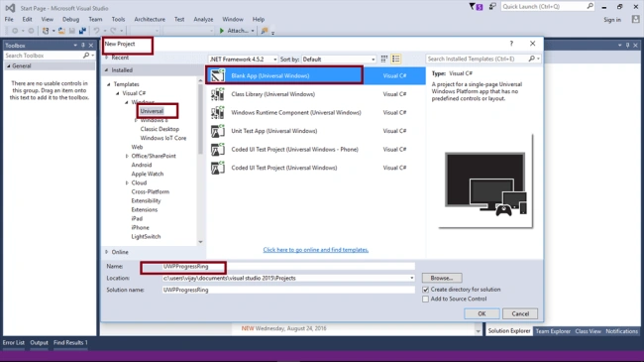Click the Windows Runtime Component template icon
The image size is (644, 362).
click(x=218, y=112)
